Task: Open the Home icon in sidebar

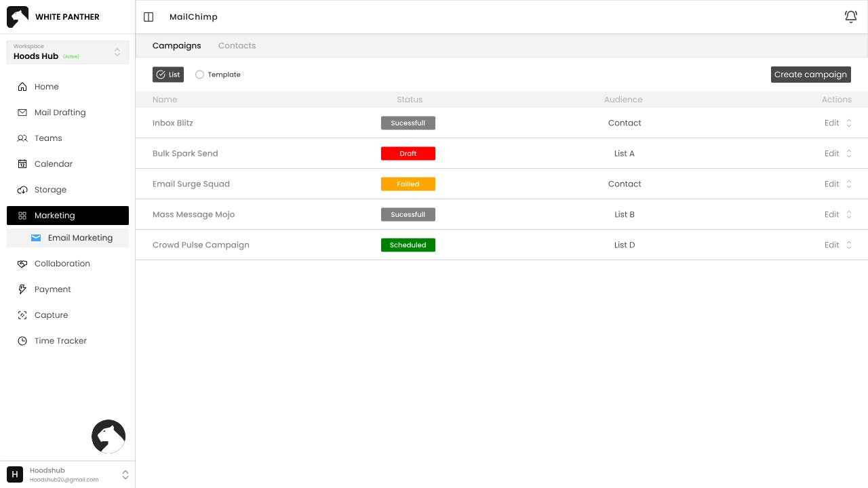Action: point(22,87)
